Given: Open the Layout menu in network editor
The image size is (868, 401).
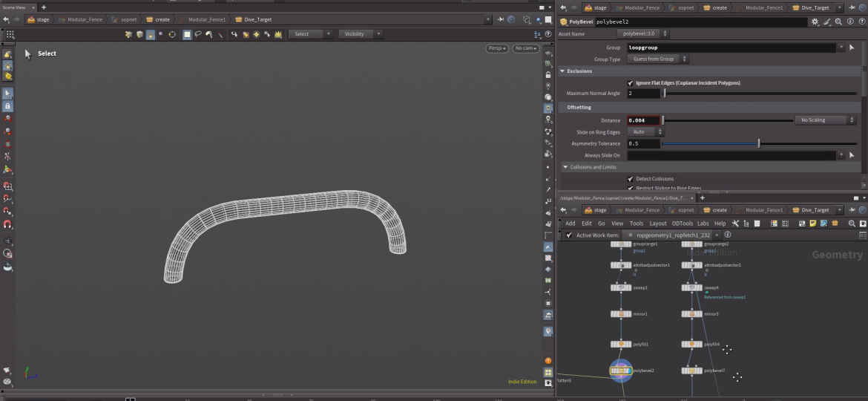Looking at the screenshot, I should point(658,224).
